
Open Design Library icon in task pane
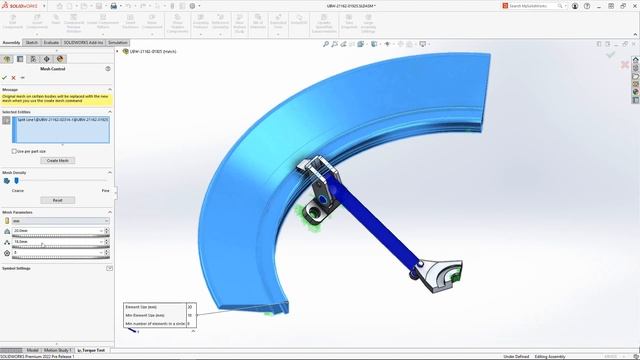click(x=636, y=68)
